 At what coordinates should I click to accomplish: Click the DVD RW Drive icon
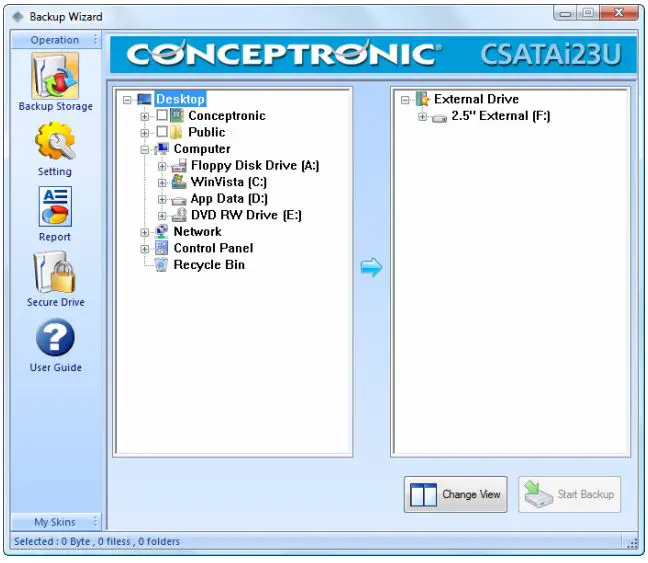(x=179, y=215)
